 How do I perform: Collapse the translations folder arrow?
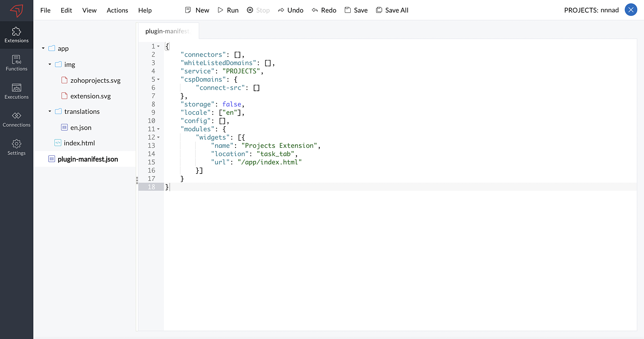(50, 111)
